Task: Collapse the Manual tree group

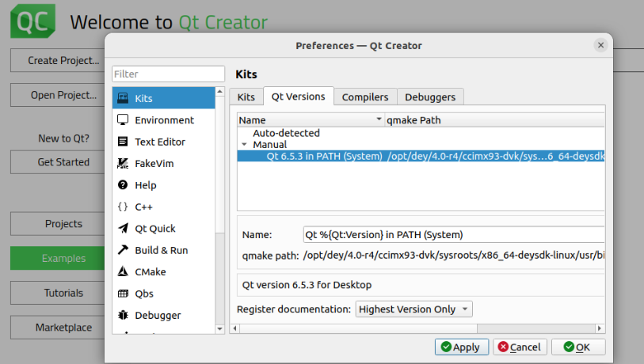Action: [x=245, y=145]
